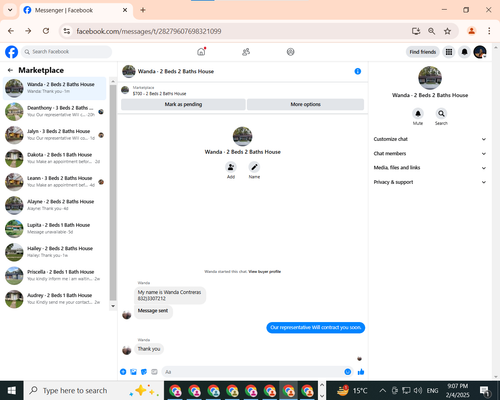Click More options button
500x400 pixels.
tap(305, 104)
